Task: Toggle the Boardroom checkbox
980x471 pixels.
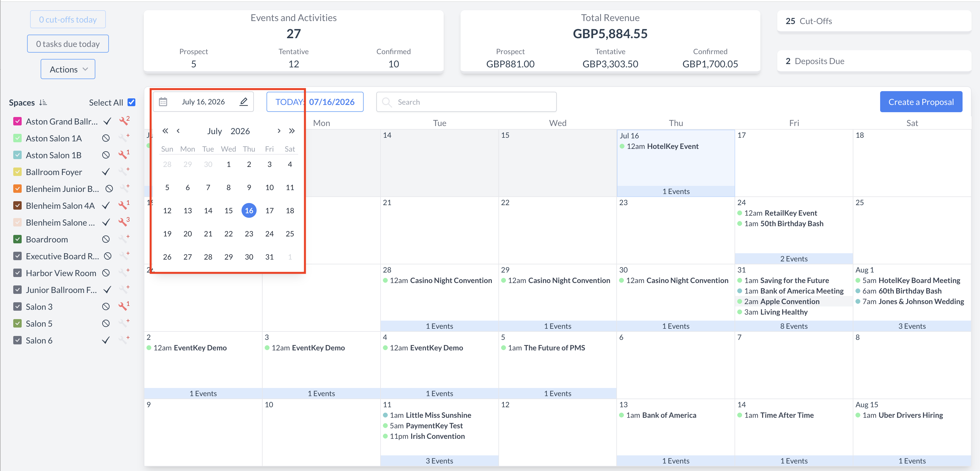Action: (17, 239)
